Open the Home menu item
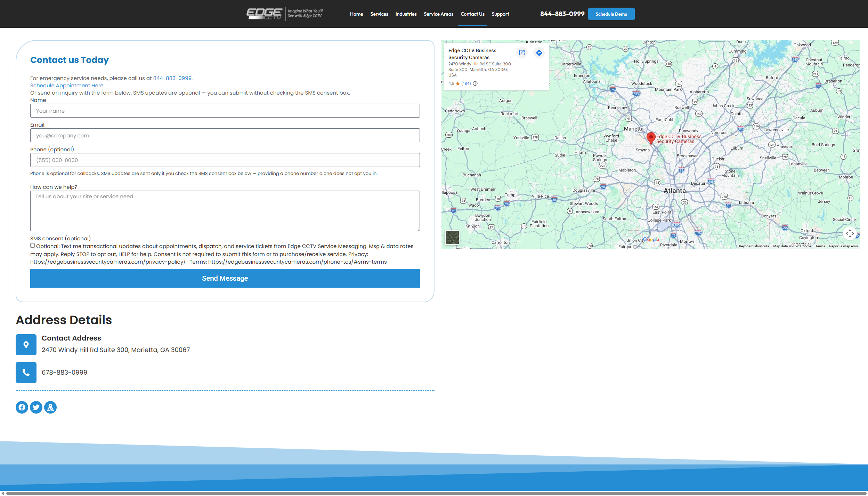Screen dimensions: 868x496 356,14
